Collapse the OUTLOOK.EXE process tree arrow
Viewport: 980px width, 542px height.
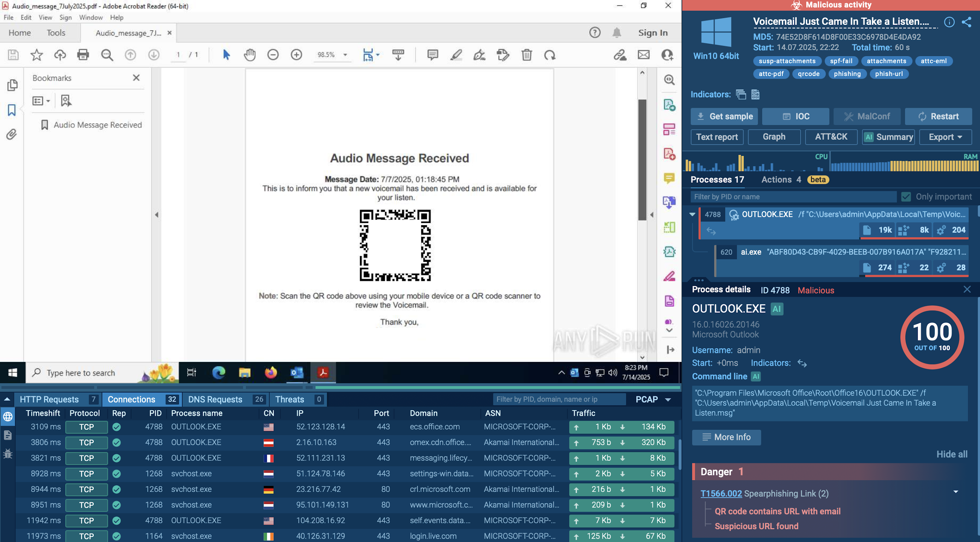coord(692,214)
